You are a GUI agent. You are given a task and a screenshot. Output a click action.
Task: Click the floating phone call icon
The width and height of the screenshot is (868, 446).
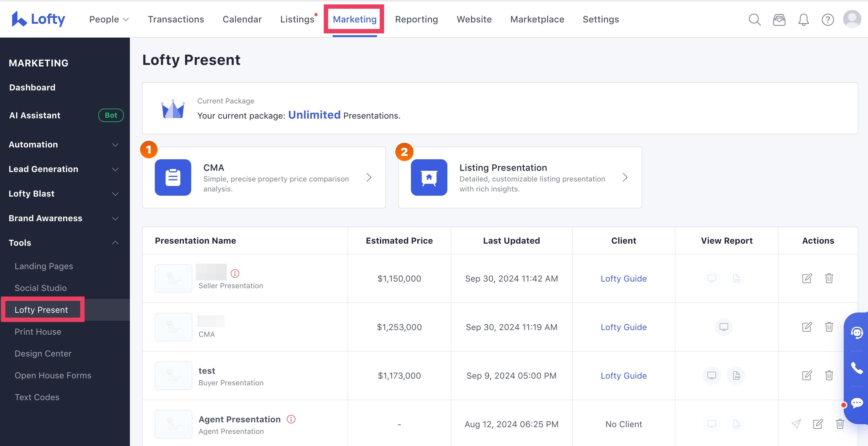click(x=857, y=368)
